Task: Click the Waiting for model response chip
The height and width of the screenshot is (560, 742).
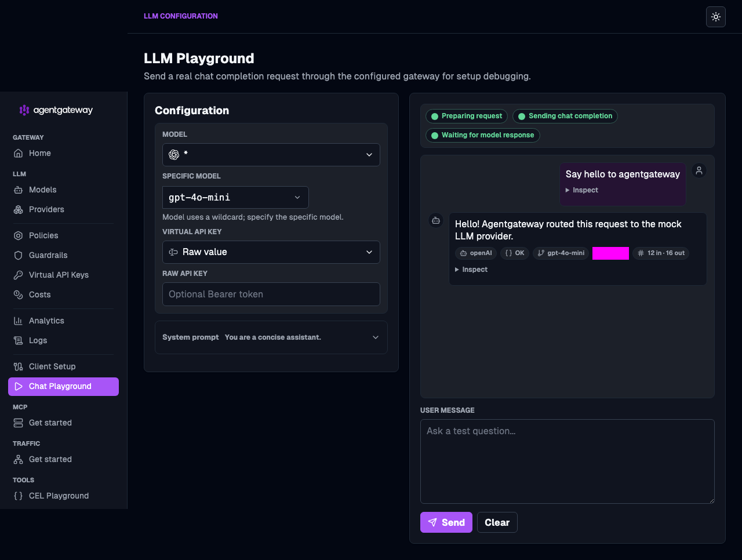Action: [x=483, y=135]
